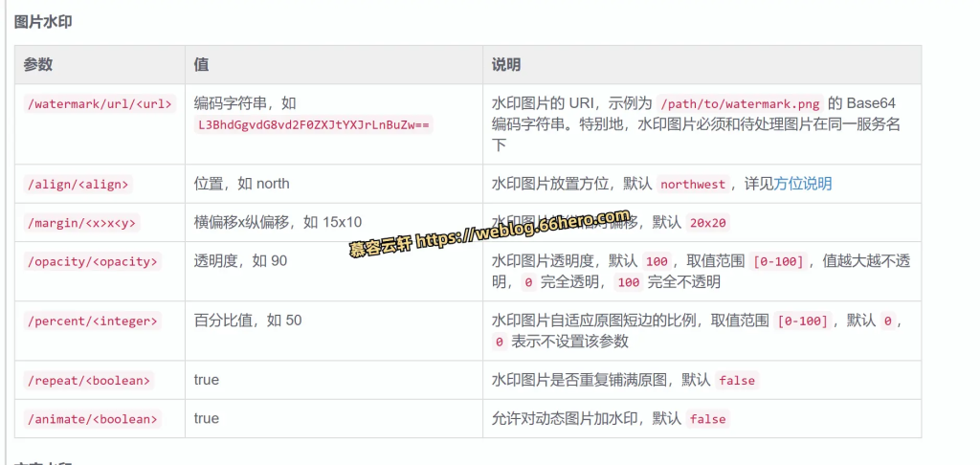
Task: Click the 图片水印 section heading
Action: pyautogui.click(x=43, y=22)
